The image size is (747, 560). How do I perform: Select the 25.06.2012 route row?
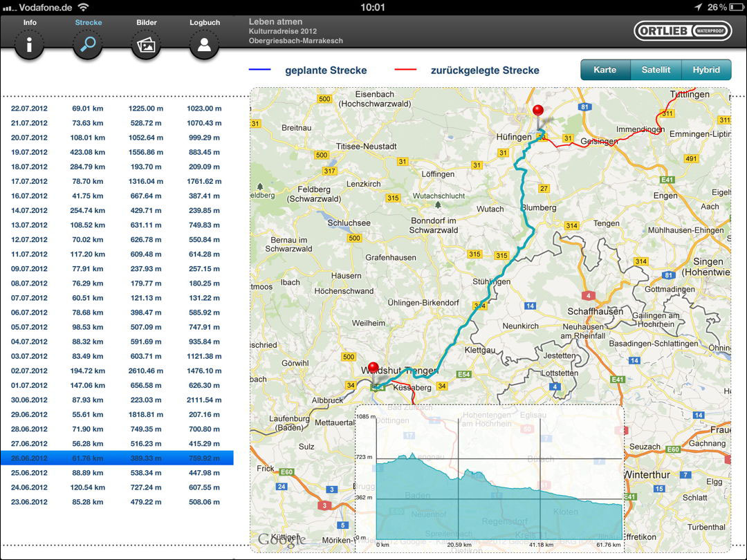pyautogui.click(x=117, y=472)
